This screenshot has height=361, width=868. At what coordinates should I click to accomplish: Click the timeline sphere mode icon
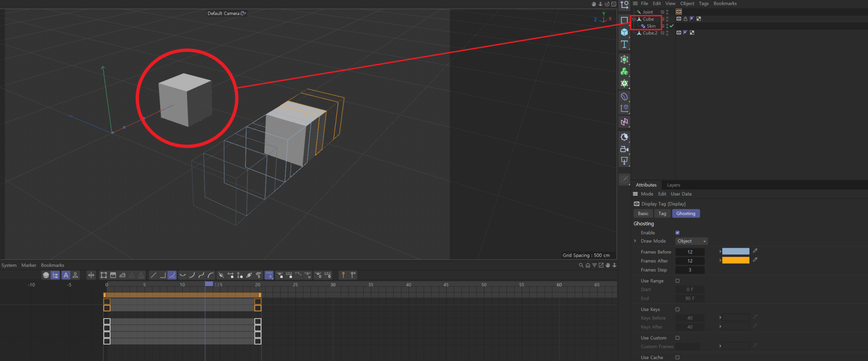[x=46, y=275]
